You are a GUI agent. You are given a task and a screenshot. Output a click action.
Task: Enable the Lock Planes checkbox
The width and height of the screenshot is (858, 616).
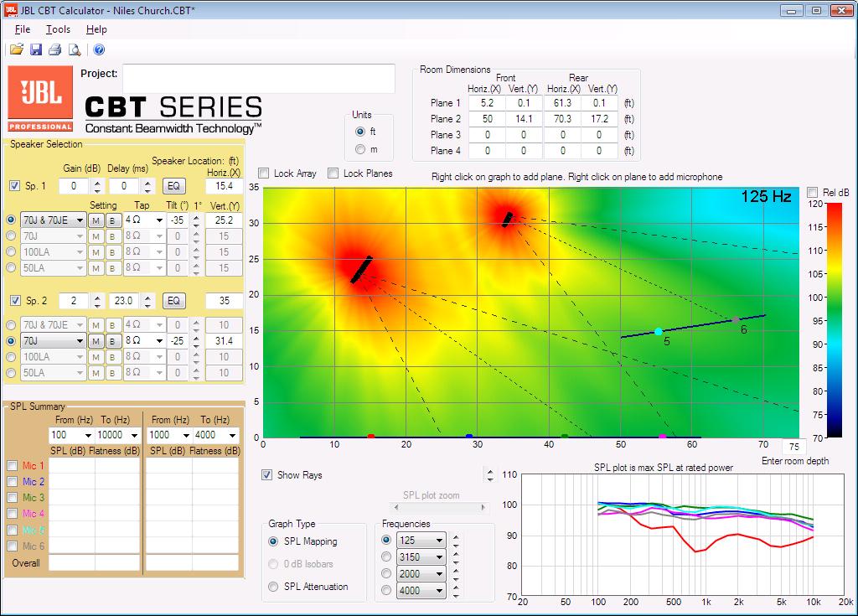(x=333, y=173)
